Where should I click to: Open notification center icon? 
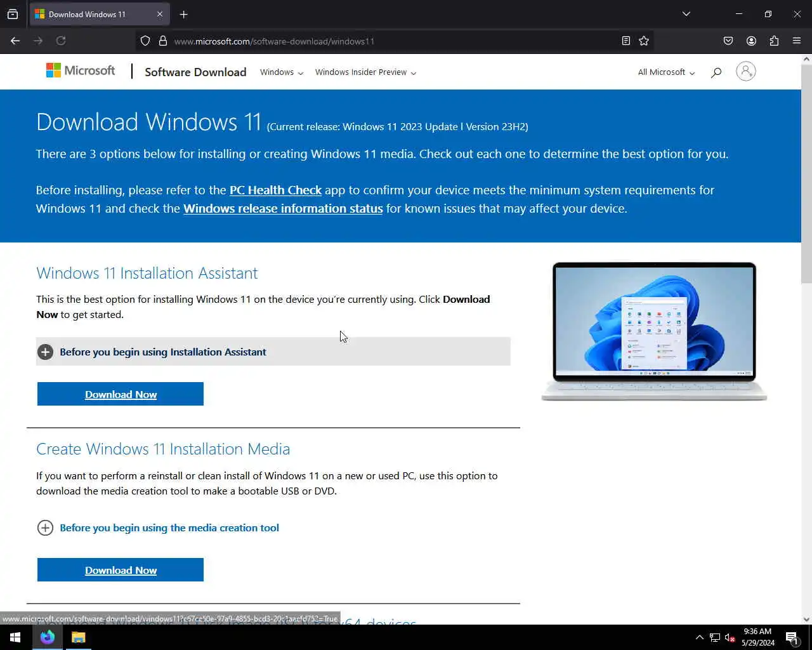click(792, 637)
